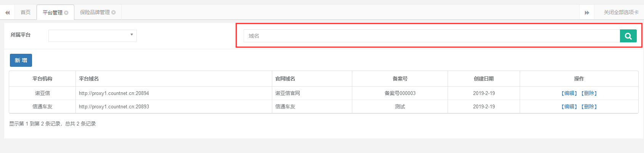Viewport: 644px width, 153px height.
Task: Click the green search magnifier button
Action: (x=628, y=36)
